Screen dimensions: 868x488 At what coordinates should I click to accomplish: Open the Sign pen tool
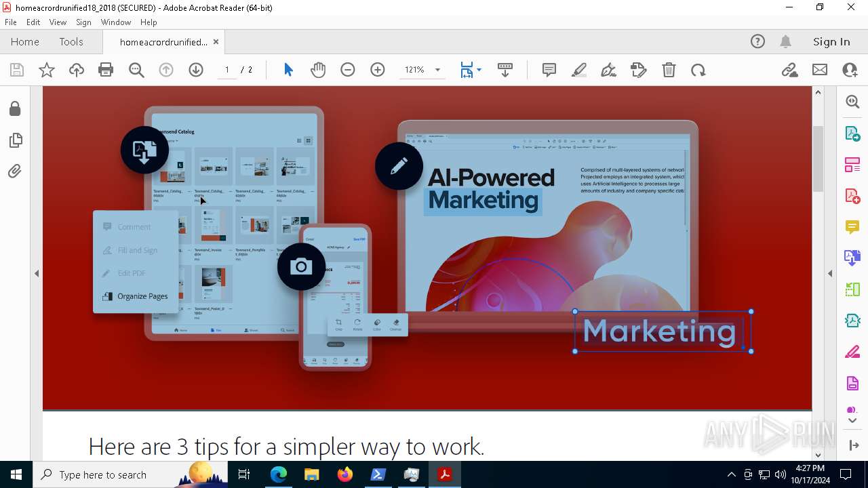[x=608, y=70]
